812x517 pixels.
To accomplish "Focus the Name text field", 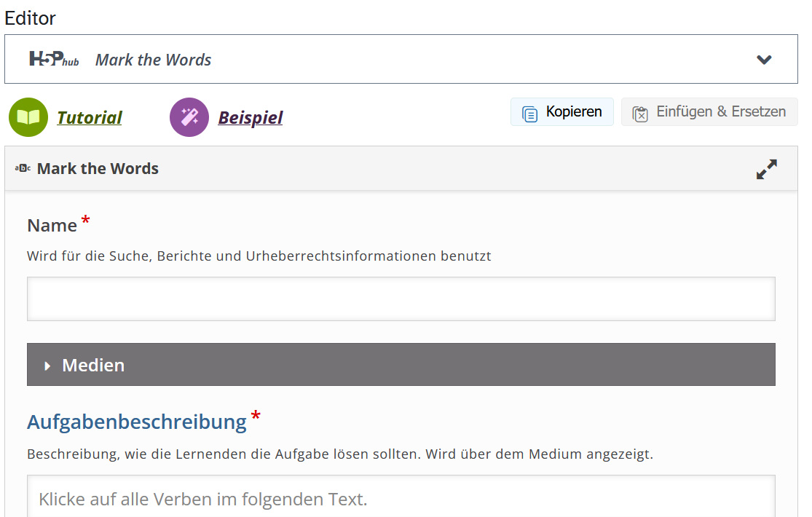I will (401, 299).
